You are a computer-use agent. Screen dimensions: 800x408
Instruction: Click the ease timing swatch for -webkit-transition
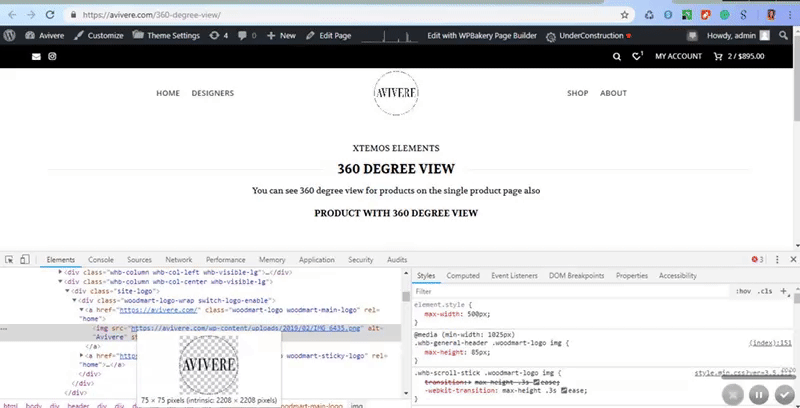(x=564, y=391)
